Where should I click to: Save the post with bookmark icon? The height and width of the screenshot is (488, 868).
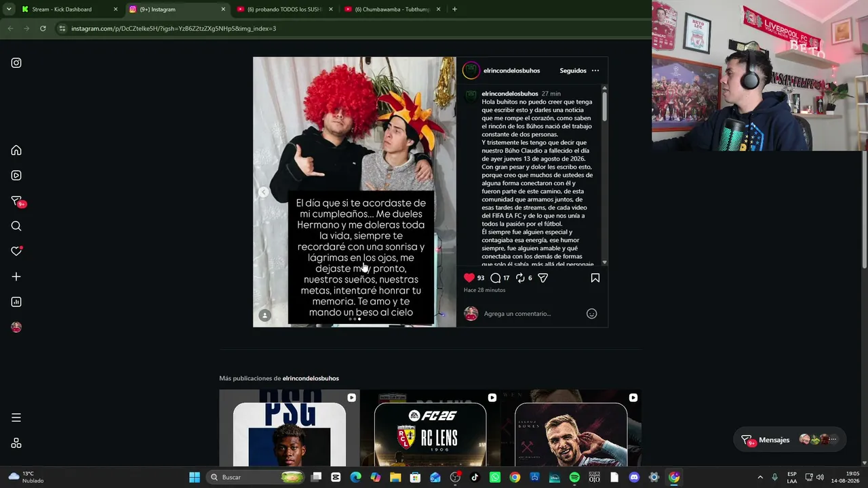[595, 278]
